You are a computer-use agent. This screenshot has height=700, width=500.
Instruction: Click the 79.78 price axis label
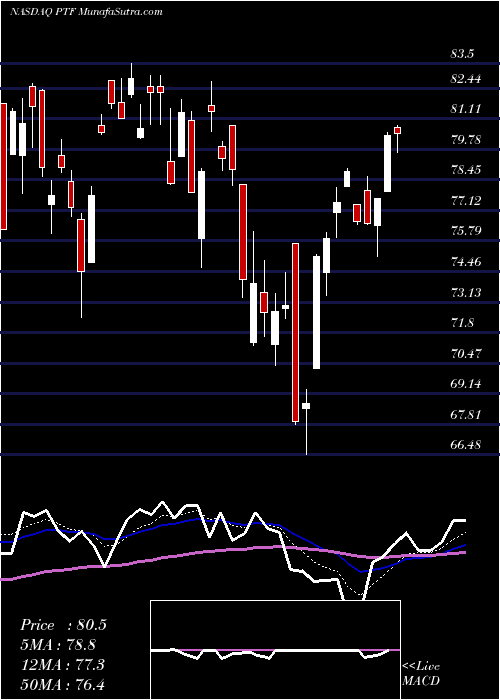coord(467,140)
